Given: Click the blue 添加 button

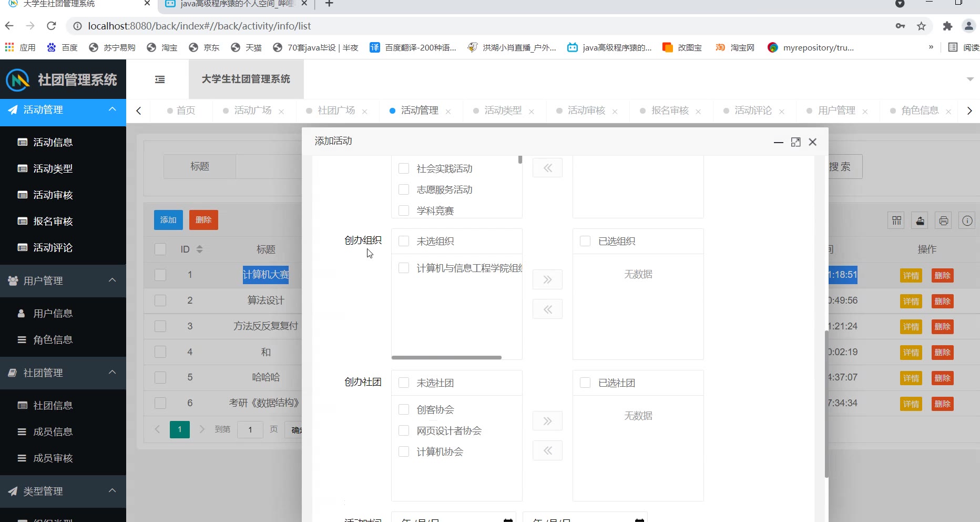Looking at the screenshot, I should click(168, 220).
